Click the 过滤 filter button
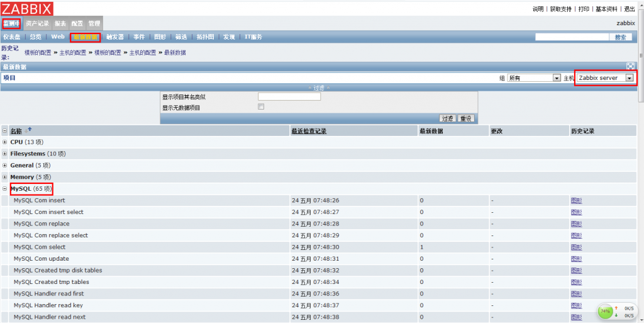This screenshot has height=323, width=644. pos(447,118)
